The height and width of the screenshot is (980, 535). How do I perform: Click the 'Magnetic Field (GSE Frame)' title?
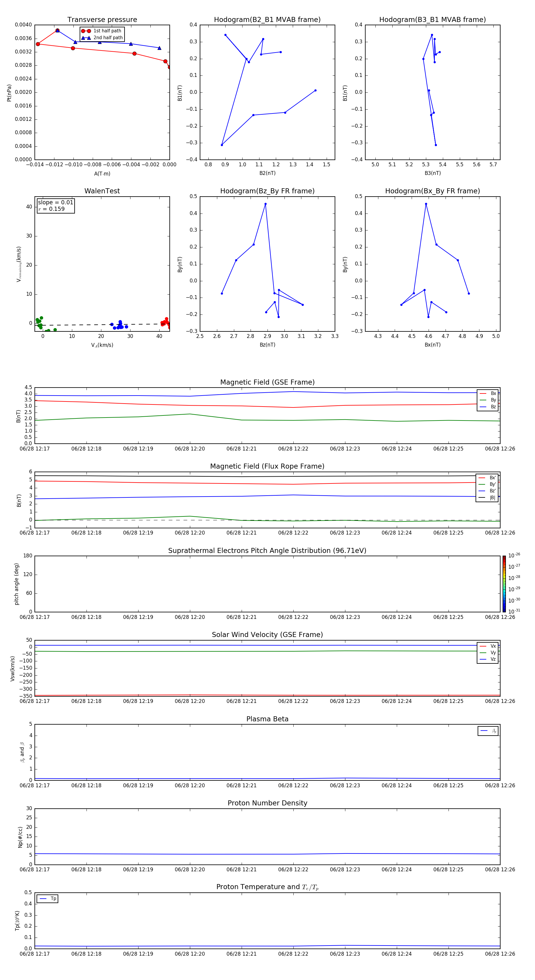pos(267,382)
